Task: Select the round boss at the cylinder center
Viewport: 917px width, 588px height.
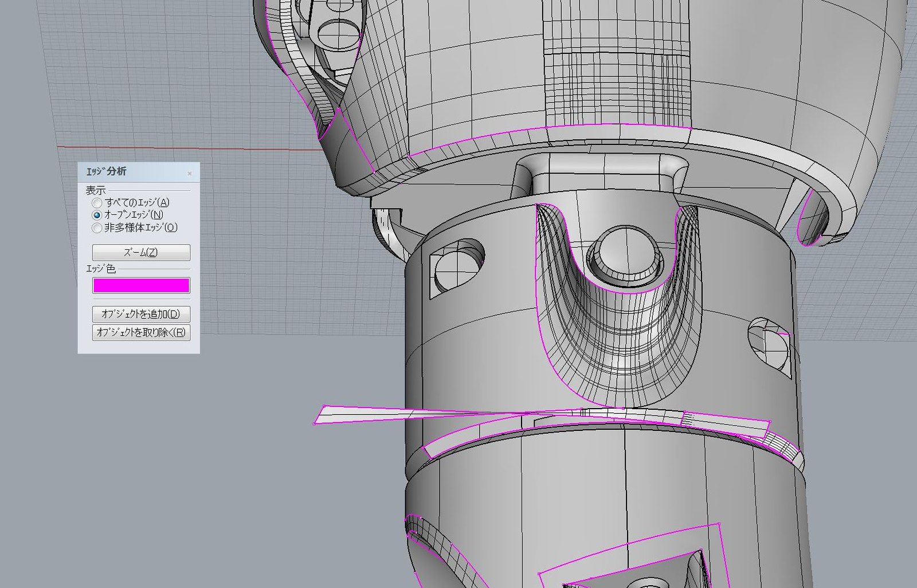Action: (x=625, y=252)
